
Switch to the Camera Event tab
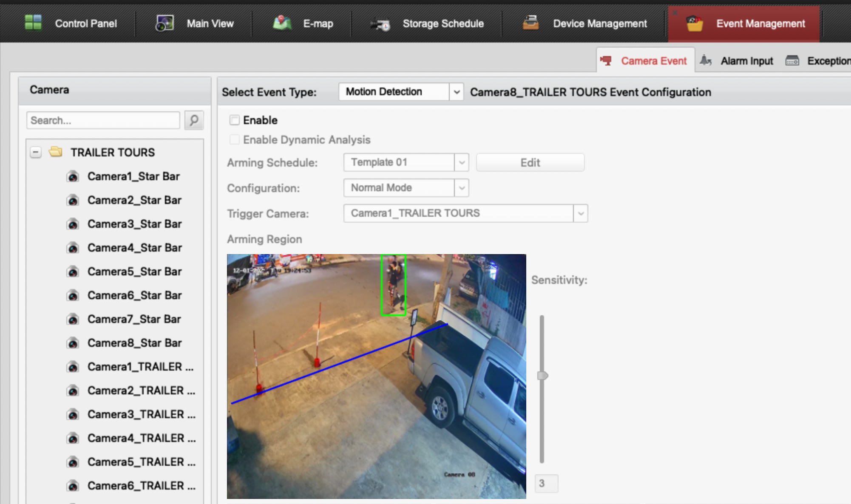[x=645, y=61]
